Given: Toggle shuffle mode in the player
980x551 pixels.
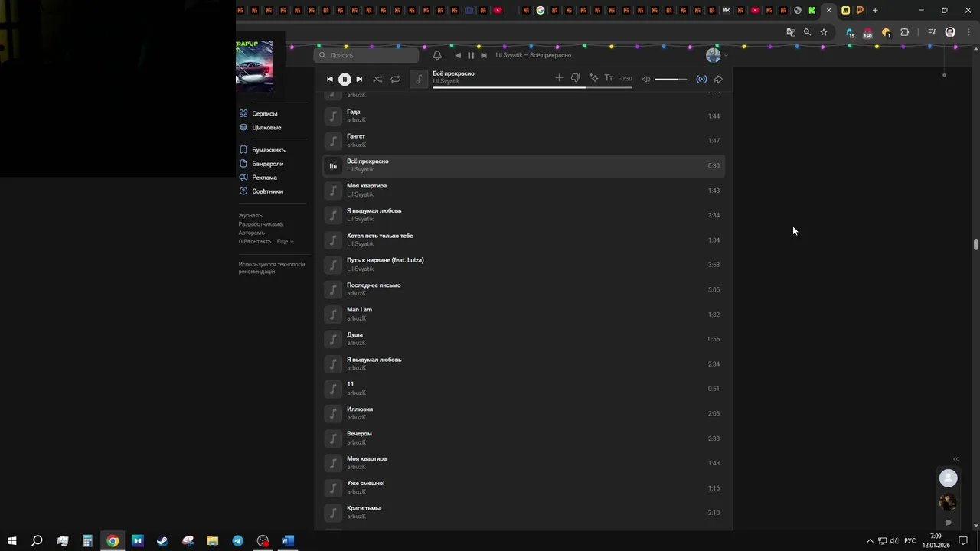Looking at the screenshot, I should point(377,79).
